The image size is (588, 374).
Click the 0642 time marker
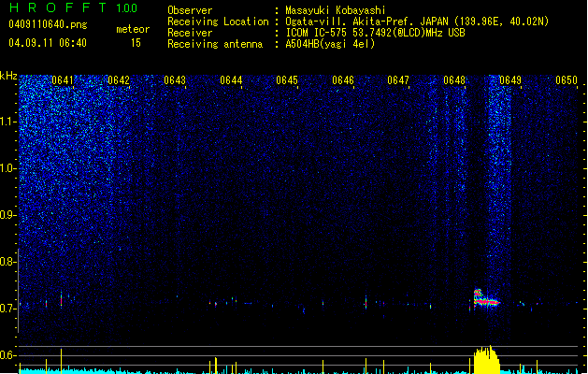pos(119,80)
